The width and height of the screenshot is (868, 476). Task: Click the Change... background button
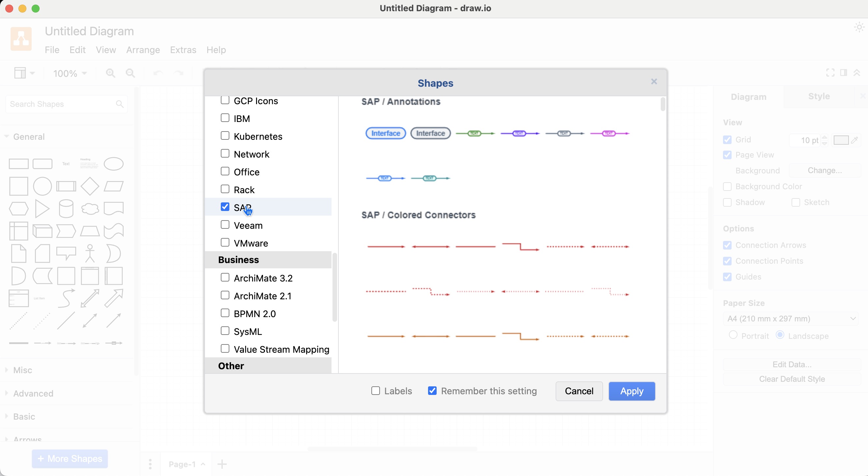pos(825,170)
